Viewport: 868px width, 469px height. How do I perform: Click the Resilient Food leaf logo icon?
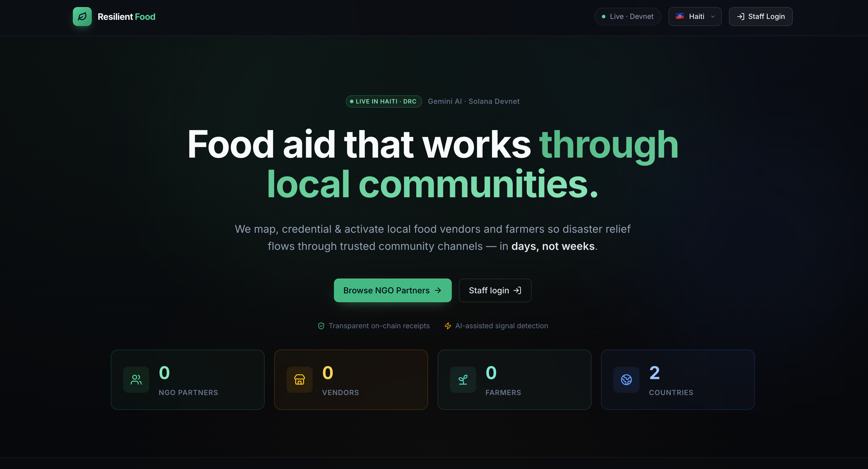pos(82,17)
